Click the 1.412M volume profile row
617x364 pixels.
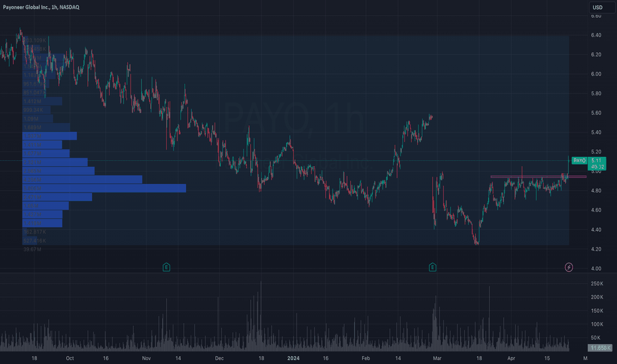coord(42,101)
